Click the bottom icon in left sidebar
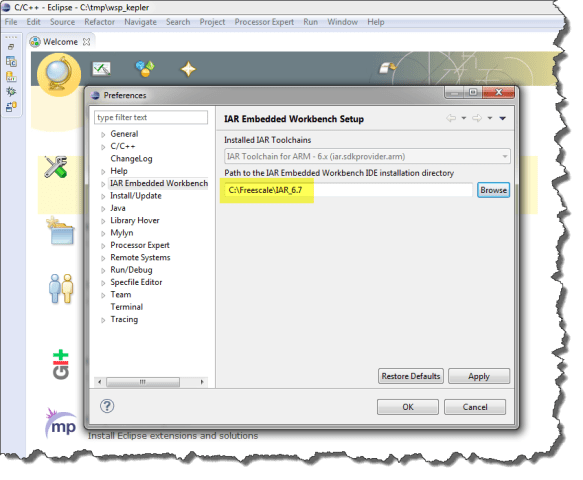Image resolution: width=583 pixels, height=480 pixels. pos(11,107)
